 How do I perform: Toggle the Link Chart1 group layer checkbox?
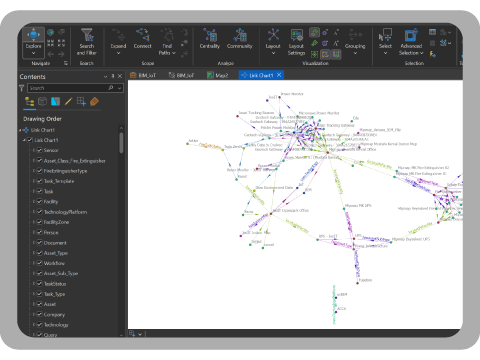(30, 140)
